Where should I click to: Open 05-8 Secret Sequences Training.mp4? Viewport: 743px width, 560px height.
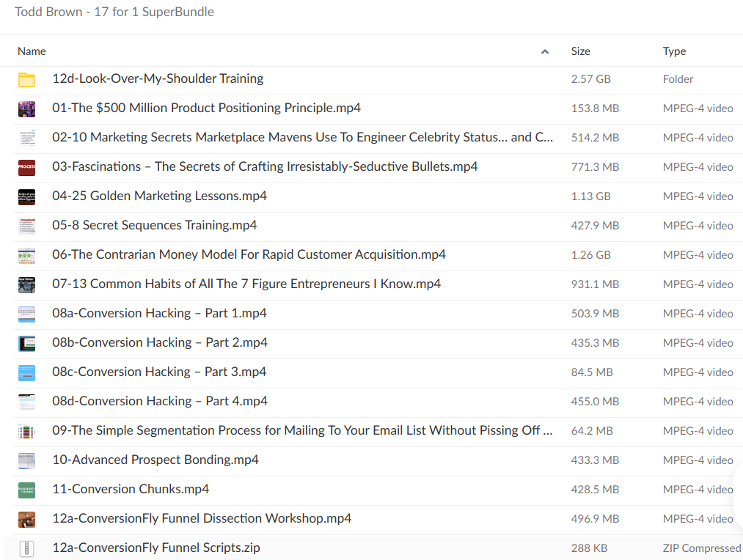click(154, 226)
